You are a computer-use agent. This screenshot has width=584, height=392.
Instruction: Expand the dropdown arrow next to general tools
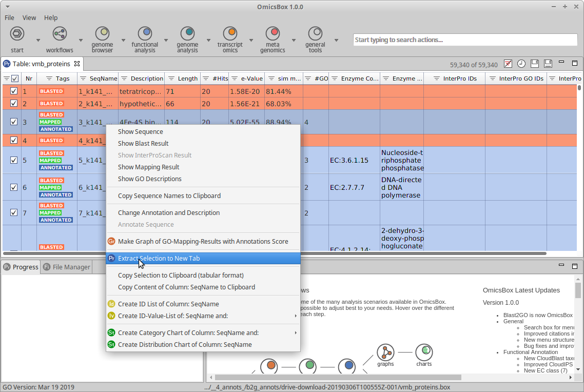[x=336, y=40]
